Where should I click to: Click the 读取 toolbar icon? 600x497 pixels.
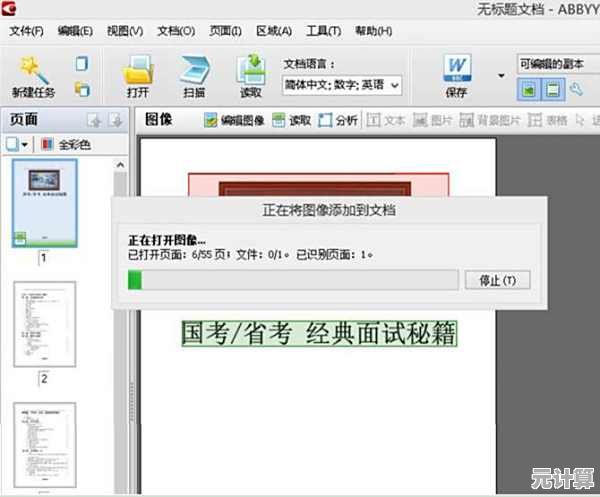(x=250, y=69)
